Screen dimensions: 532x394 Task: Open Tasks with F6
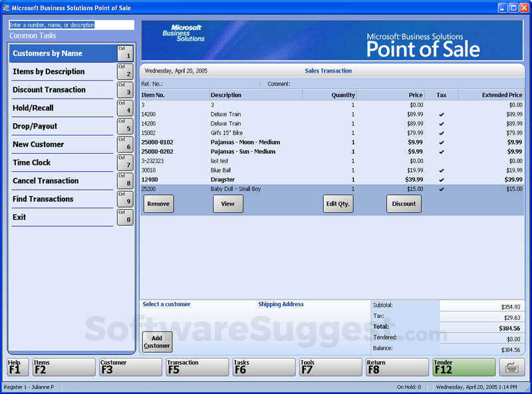[x=263, y=366]
